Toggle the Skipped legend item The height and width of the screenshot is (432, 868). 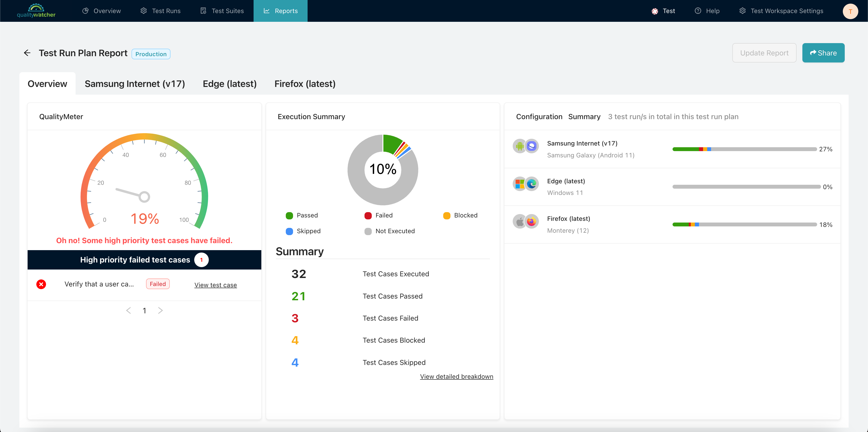coord(303,231)
